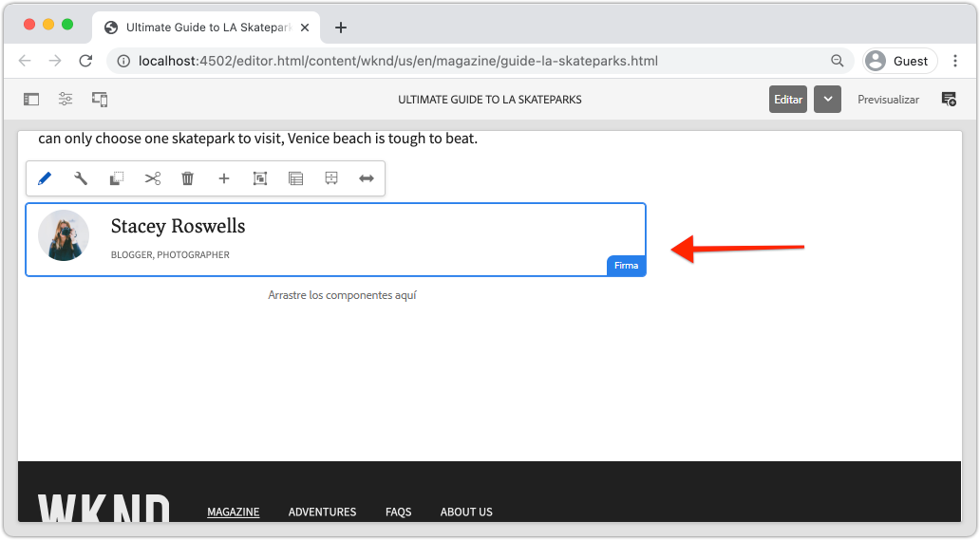Open the layout panel icon
The height and width of the screenshot is (540, 980).
tap(331, 178)
